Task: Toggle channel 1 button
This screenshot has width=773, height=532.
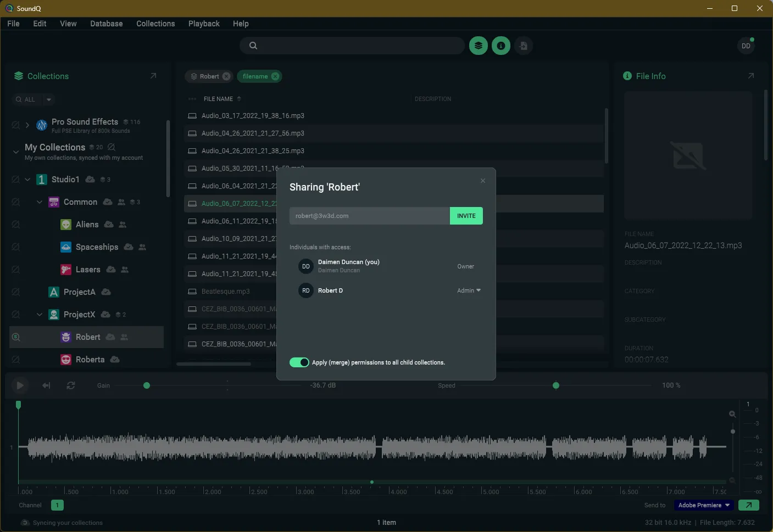Action: [x=57, y=505]
